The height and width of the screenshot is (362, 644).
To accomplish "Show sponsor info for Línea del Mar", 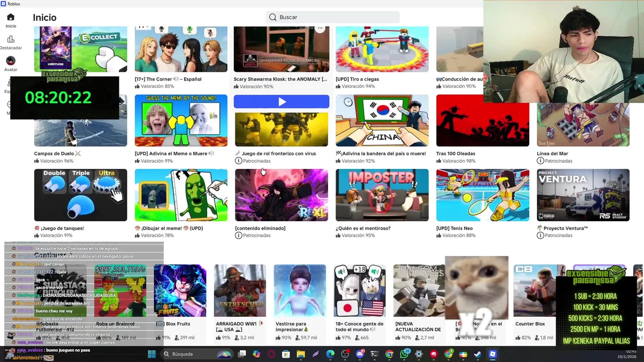I will pos(540,161).
